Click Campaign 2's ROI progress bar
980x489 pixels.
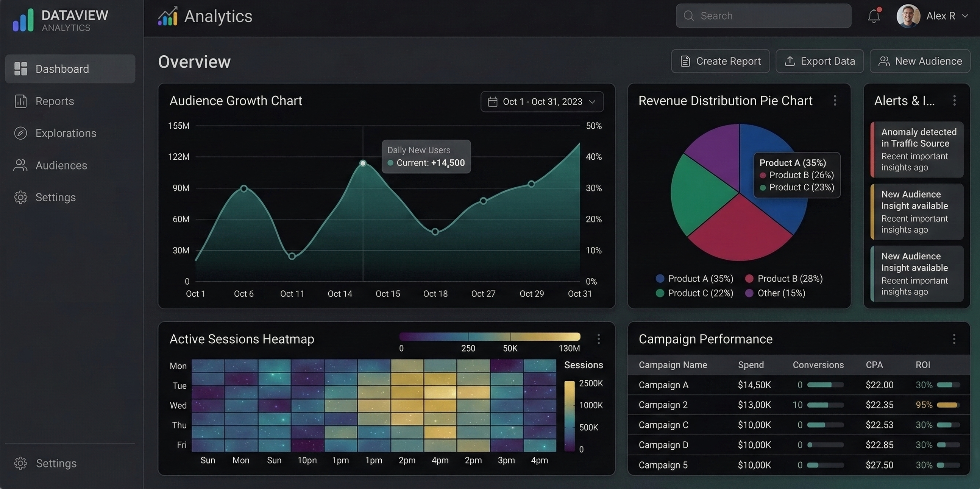click(x=948, y=405)
